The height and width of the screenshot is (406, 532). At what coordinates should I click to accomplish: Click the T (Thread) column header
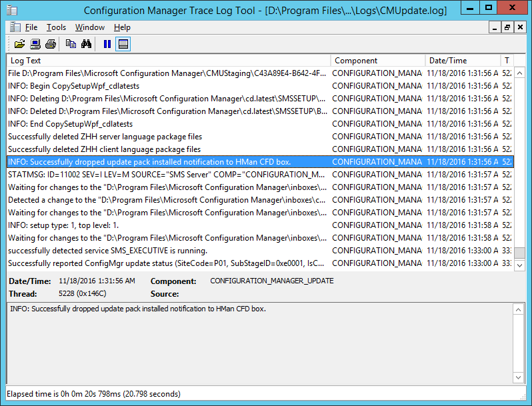pyautogui.click(x=507, y=61)
